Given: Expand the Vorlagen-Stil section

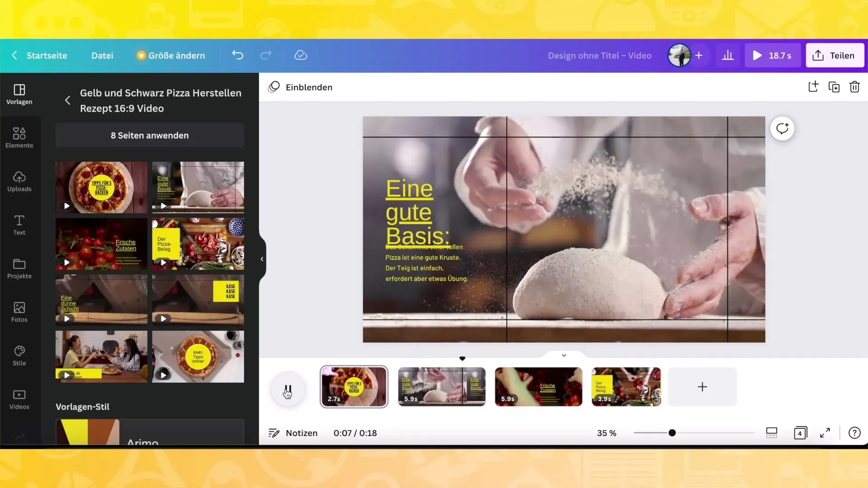Looking at the screenshot, I should click(83, 406).
